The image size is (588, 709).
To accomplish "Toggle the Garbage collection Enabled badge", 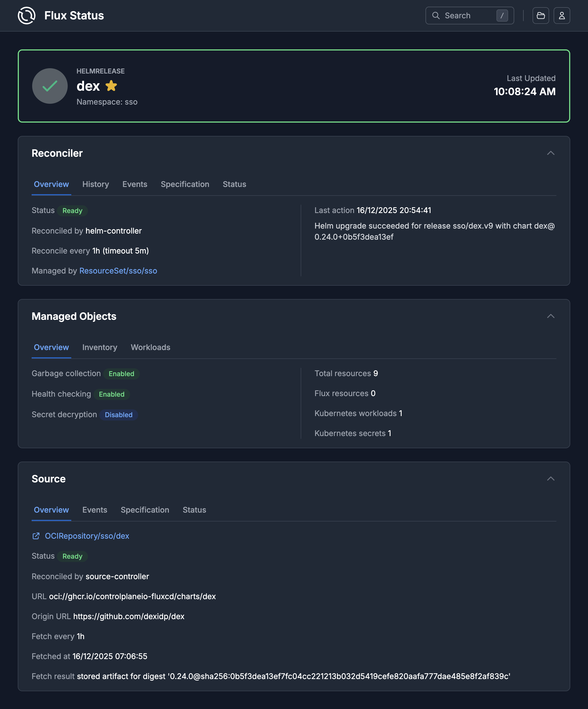I will [121, 374].
